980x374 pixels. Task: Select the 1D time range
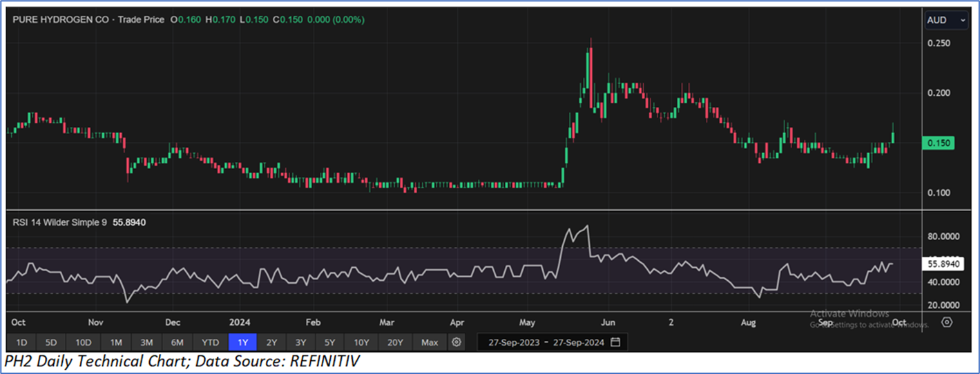[21, 342]
